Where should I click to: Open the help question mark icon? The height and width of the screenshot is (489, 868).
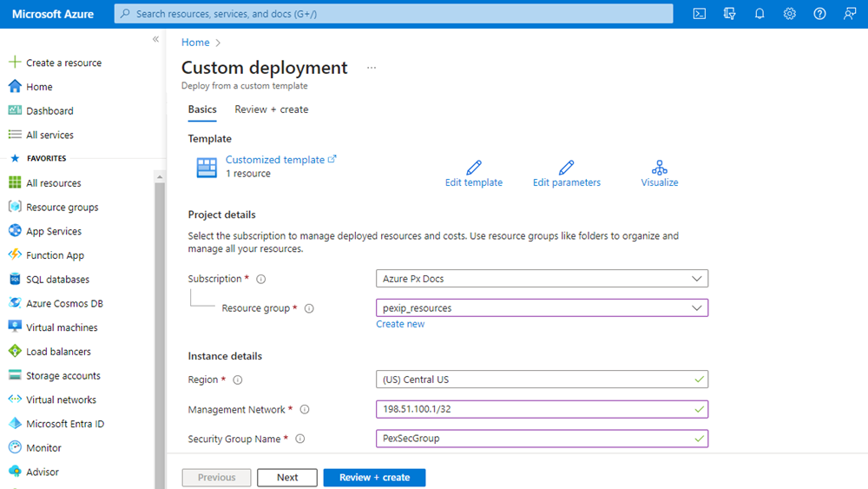point(819,14)
